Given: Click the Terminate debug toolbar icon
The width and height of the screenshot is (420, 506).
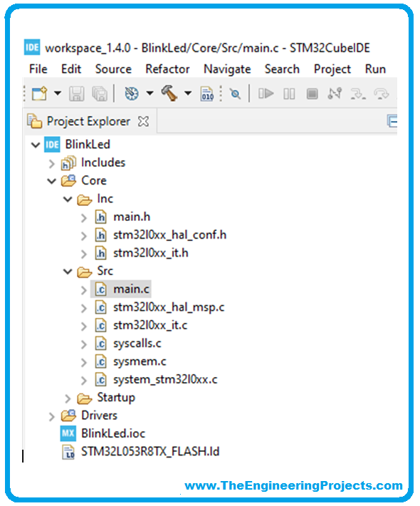Looking at the screenshot, I should click(312, 94).
